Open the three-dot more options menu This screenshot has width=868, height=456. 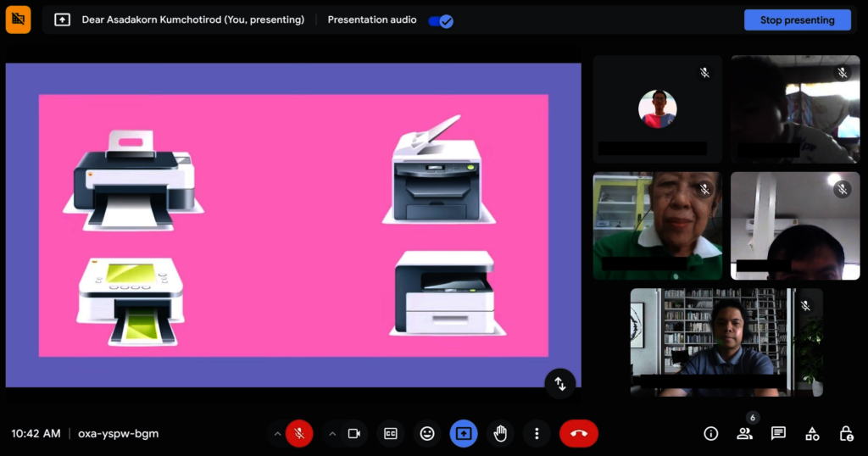tap(537, 433)
